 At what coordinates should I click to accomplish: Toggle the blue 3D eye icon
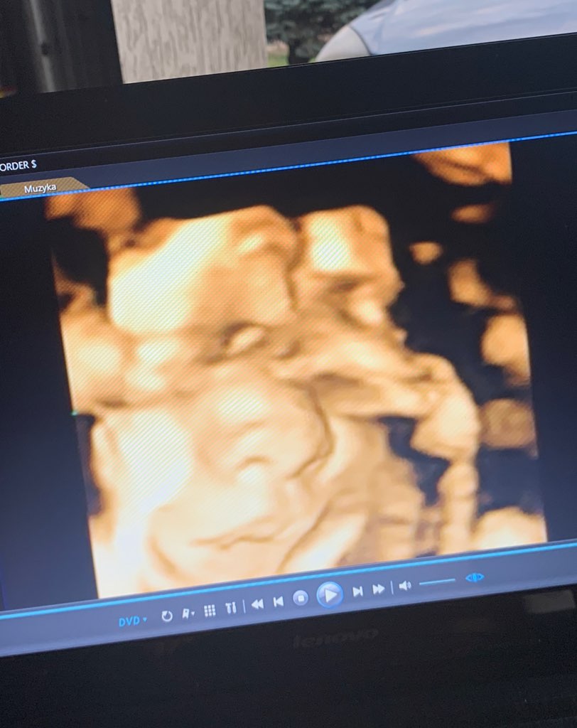pos(475,577)
